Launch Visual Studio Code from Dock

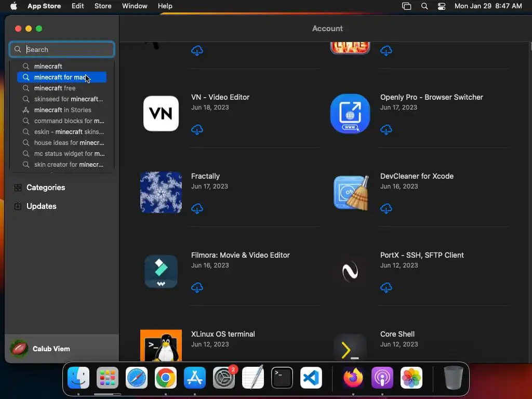pos(311,378)
